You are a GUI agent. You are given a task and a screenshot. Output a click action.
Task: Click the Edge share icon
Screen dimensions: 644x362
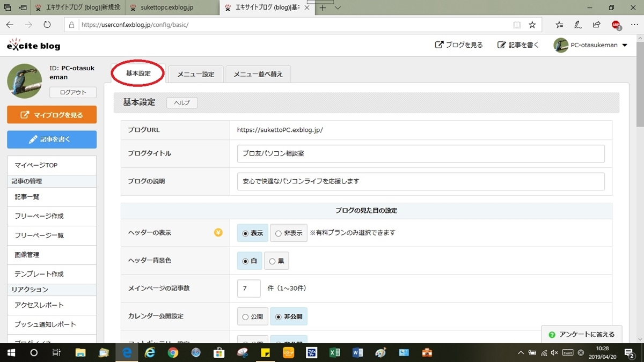point(596,25)
